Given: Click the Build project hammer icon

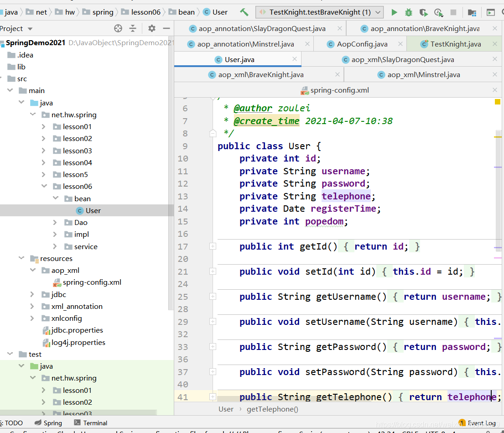Looking at the screenshot, I should pyautogui.click(x=244, y=12).
